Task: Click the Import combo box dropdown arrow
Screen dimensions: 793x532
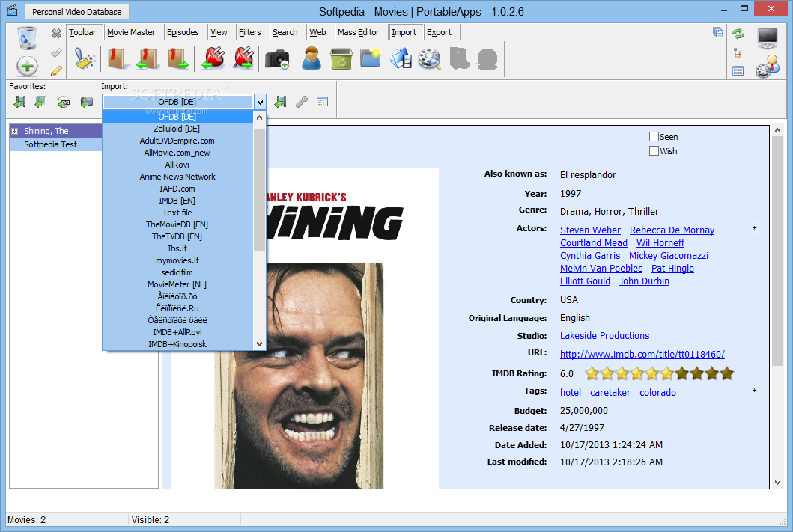Action: tap(259, 102)
